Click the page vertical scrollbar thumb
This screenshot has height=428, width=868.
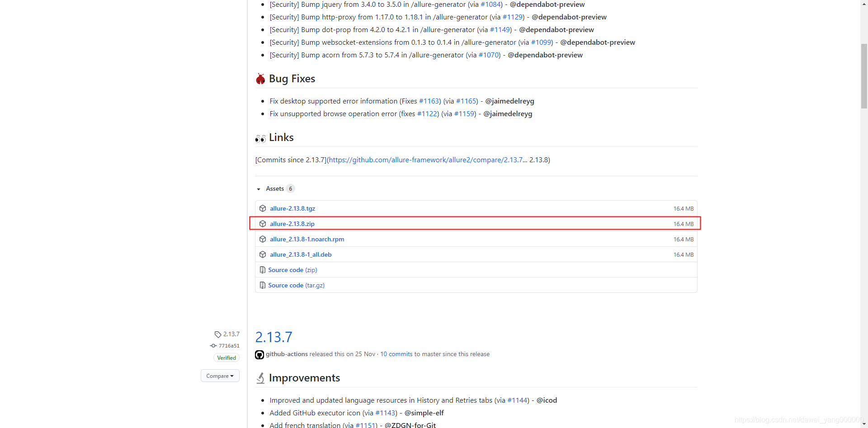coord(864,76)
